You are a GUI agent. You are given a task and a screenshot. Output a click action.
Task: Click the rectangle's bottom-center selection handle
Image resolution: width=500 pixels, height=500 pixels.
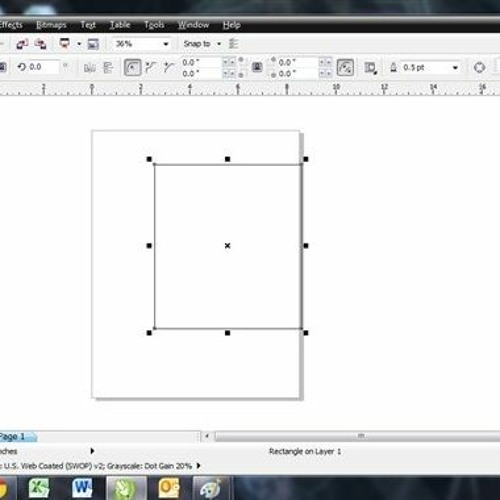point(227,333)
